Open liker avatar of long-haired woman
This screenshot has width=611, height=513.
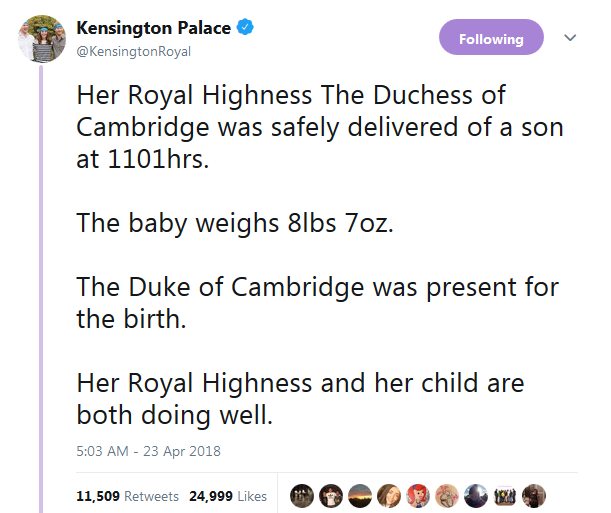click(388, 496)
